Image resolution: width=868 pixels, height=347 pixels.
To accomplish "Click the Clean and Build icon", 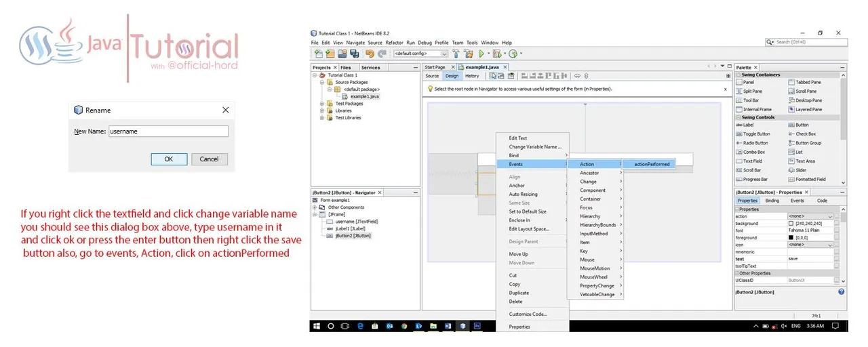I will (469, 54).
